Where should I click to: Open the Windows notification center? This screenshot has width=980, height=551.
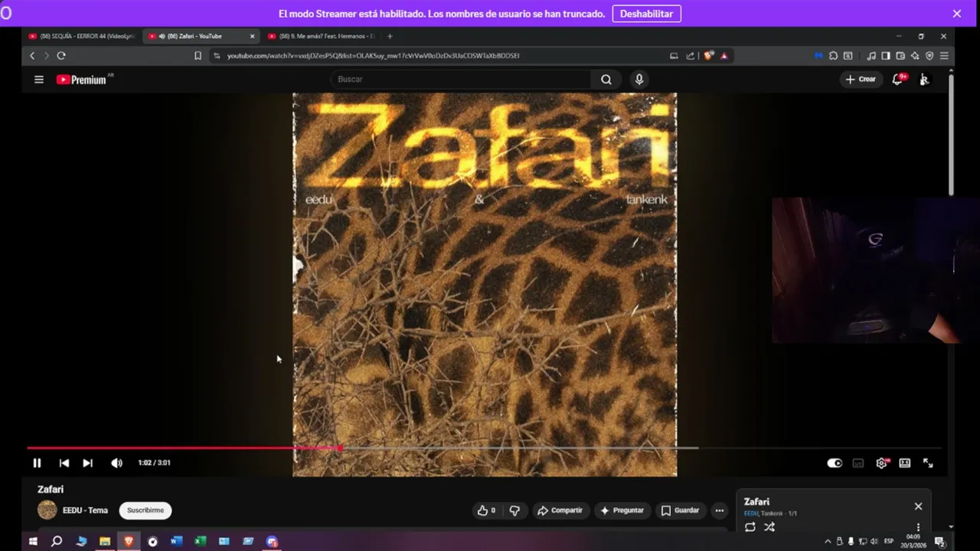click(939, 541)
